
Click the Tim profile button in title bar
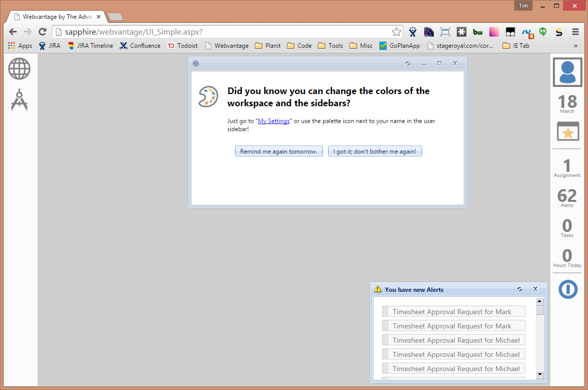[523, 6]
